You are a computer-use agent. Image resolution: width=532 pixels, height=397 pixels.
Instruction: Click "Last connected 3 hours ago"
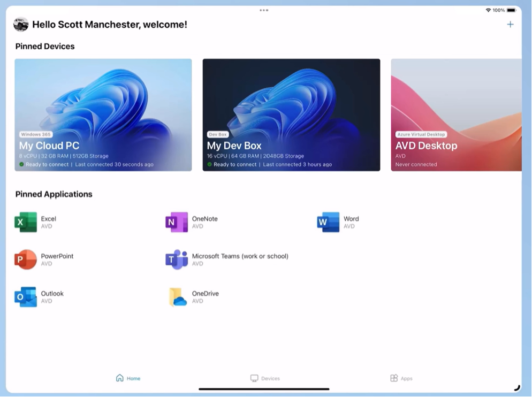tap(298, 165)
